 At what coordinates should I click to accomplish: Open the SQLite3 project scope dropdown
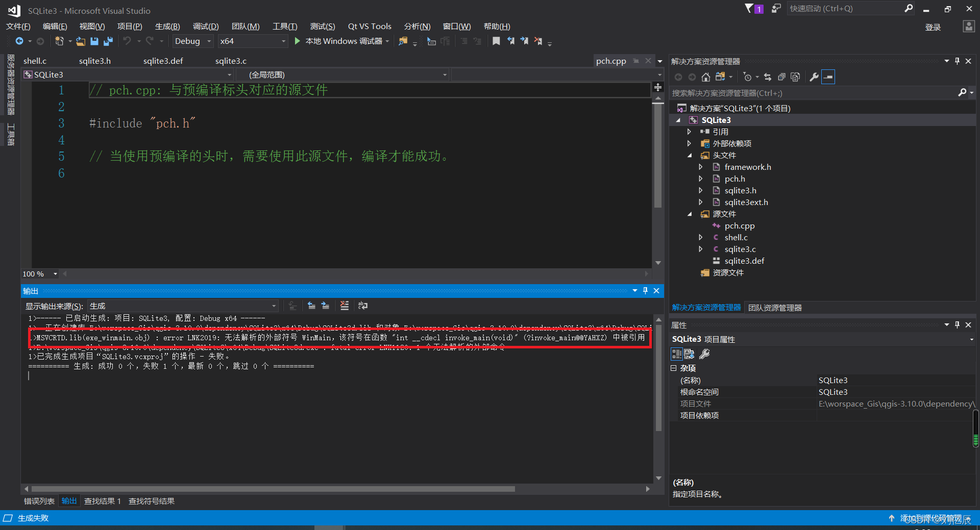[128, 75]
